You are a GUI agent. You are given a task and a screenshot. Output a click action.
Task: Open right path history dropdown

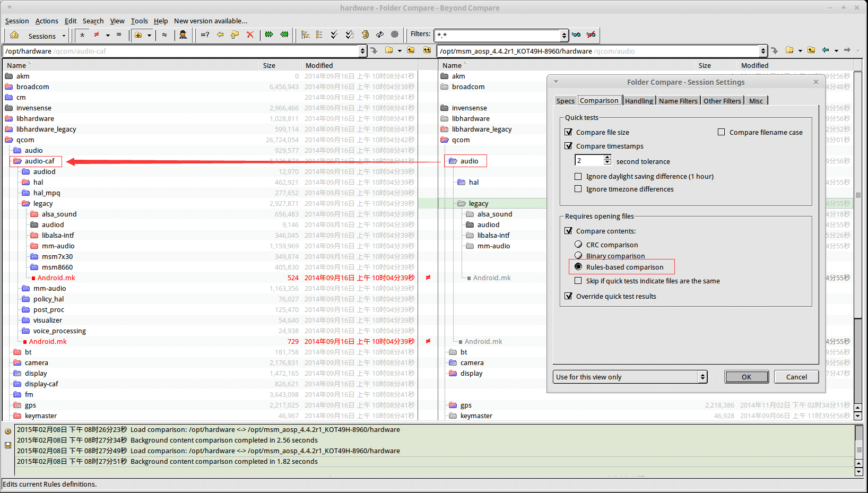(x=763, y=51)
